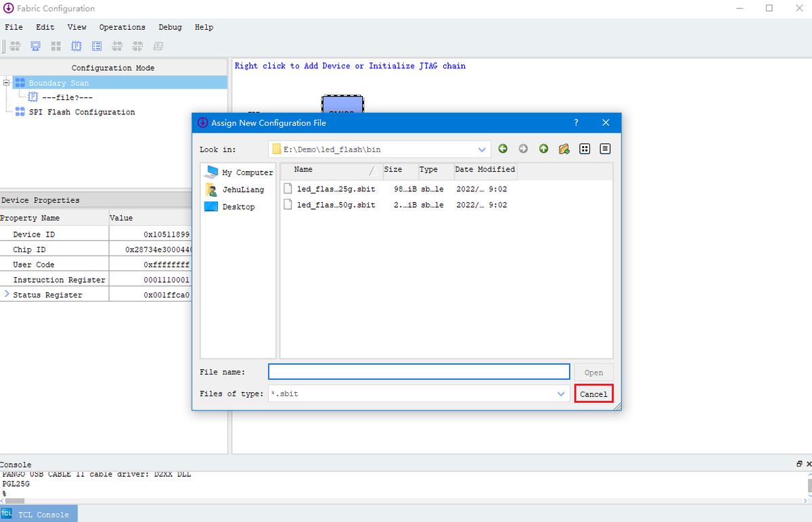
Task: Open the Operations menu
Action: [122, 27]
